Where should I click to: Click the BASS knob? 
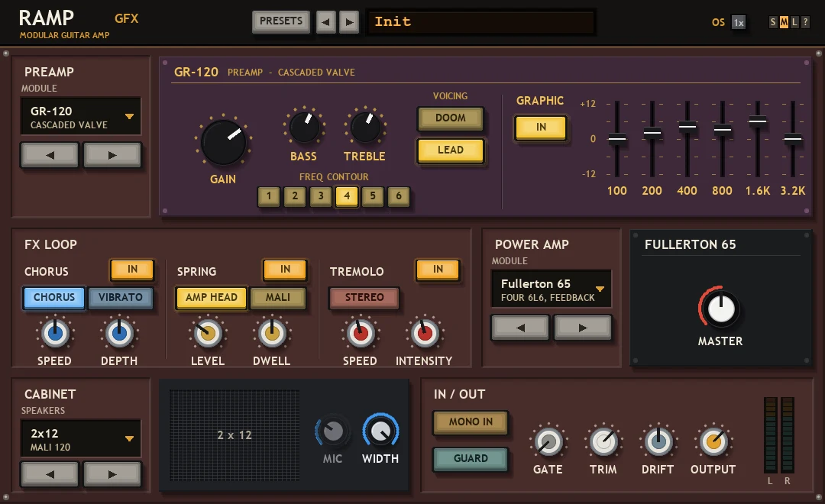(305, 127)
